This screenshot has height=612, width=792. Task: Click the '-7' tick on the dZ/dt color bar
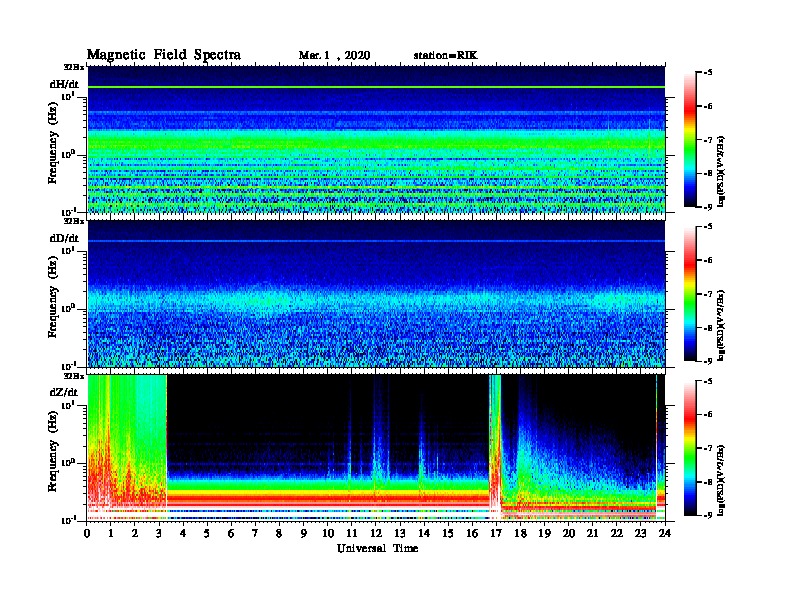(708, 448)
